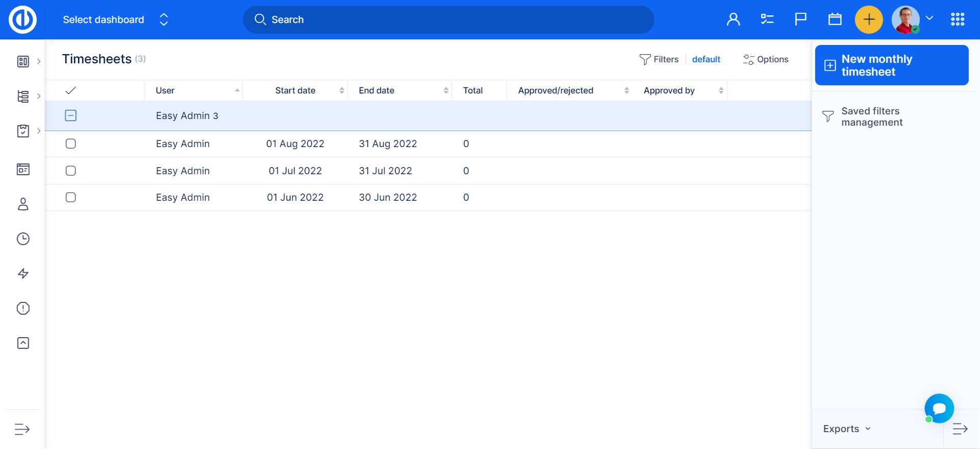Click the yellow plus create button
Screen dimensions: 980x449
[869, 19]
